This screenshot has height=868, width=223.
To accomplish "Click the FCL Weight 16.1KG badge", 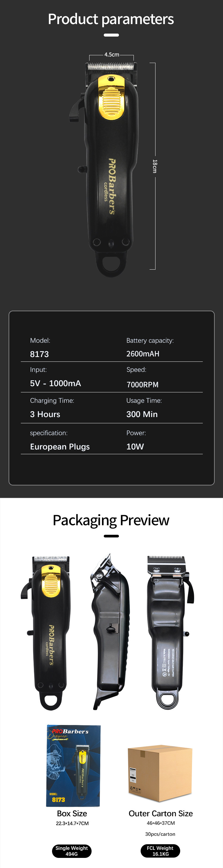I will point(160,851).
